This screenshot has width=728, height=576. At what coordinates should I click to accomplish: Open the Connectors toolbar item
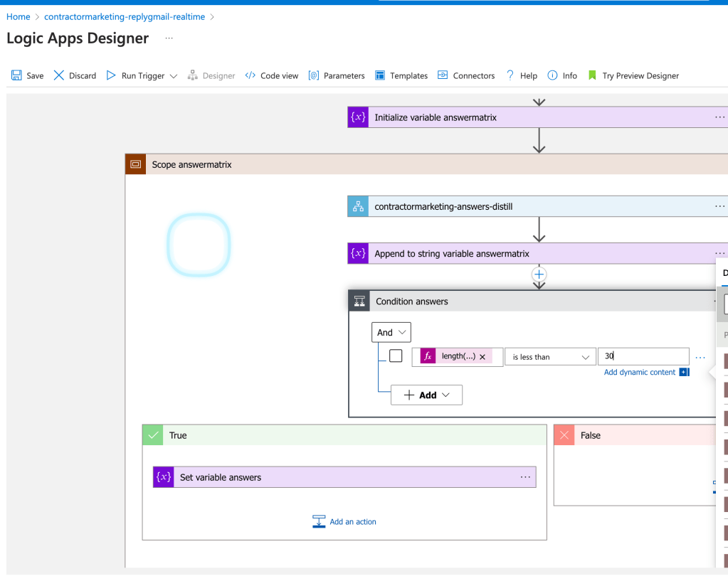(x=466, y=75)
